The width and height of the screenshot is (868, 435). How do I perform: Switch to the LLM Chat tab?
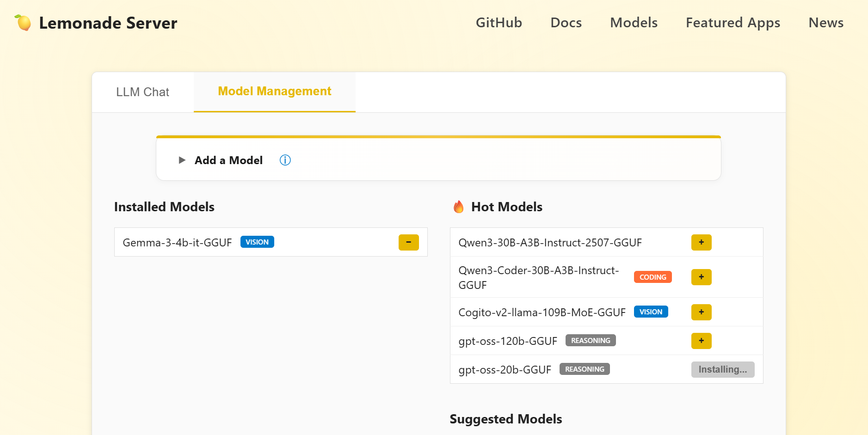coord(142,92)
